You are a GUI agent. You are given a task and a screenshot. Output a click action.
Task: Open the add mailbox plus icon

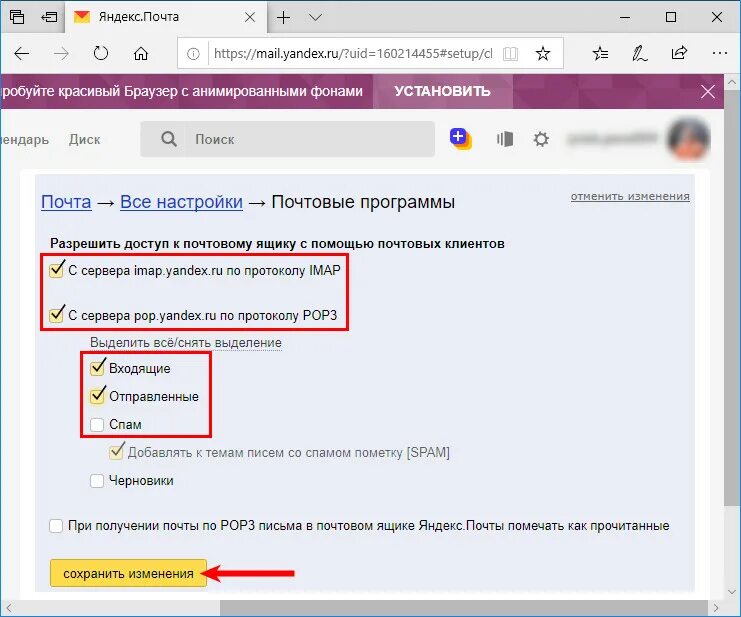pyautogui.click(x=460, y=139)
